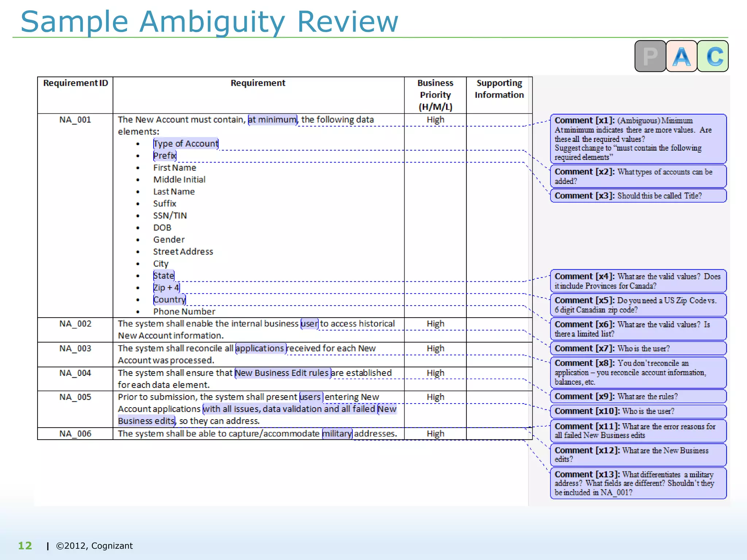The width and height of the screenshot is (747, 560).
Task: Select Comment [x3] asking about Title
Action: click(638, 195)
